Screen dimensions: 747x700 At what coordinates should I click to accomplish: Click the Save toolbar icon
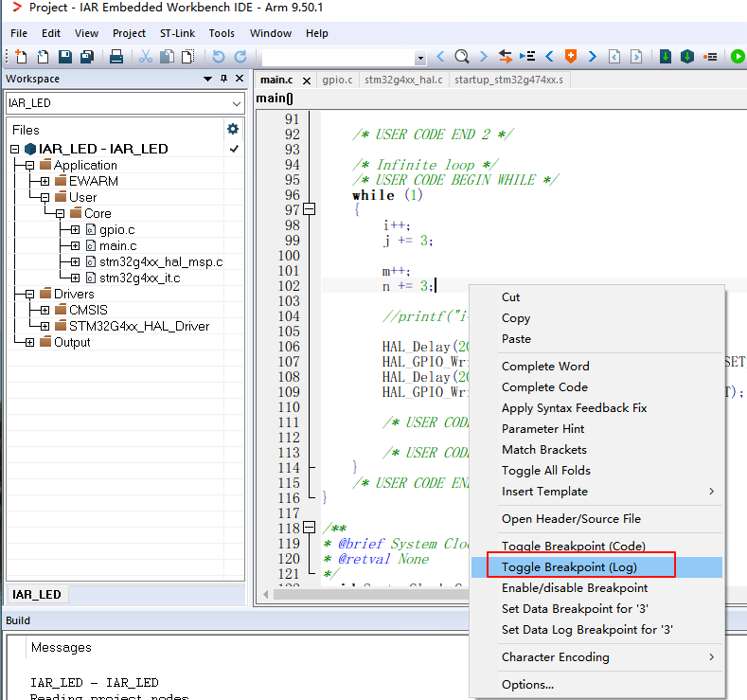click(64, 57)
